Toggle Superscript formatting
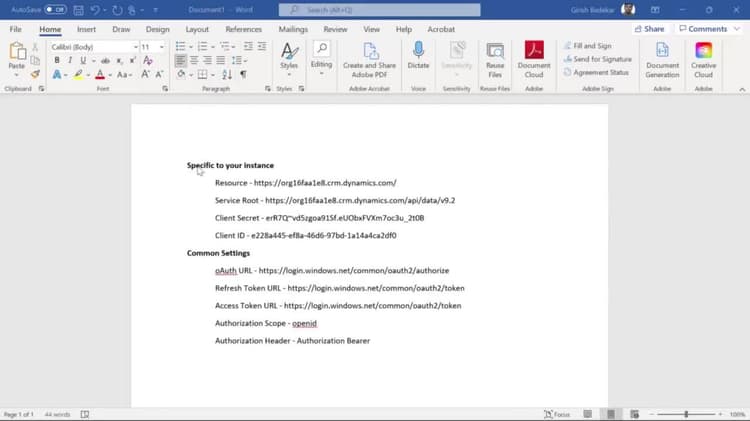This screenshot has width=750, height=421. point(132,60)
